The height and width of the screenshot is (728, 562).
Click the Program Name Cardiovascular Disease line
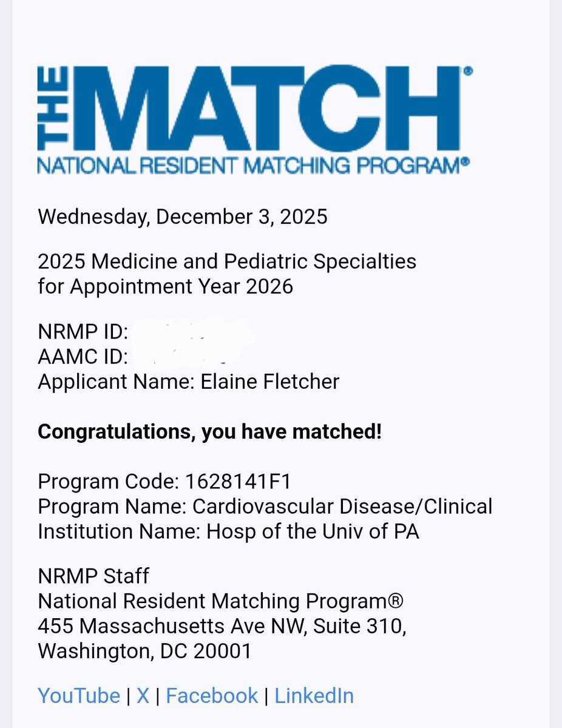(x=265, y=506)
